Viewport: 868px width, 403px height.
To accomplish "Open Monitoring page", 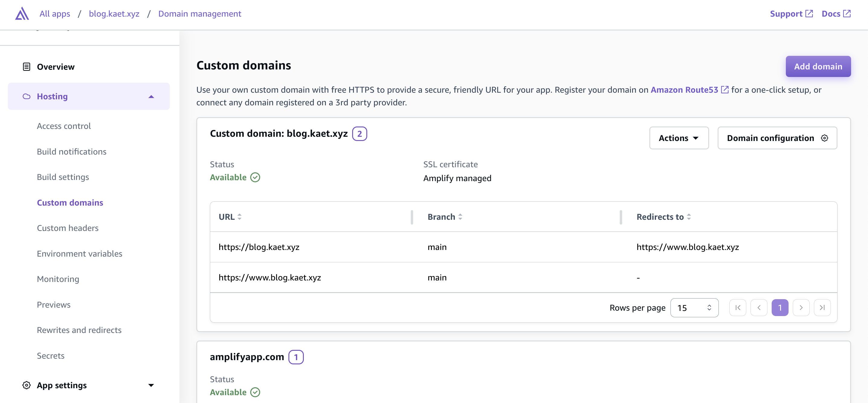I will pyautogui.click(x=58, y=279).
